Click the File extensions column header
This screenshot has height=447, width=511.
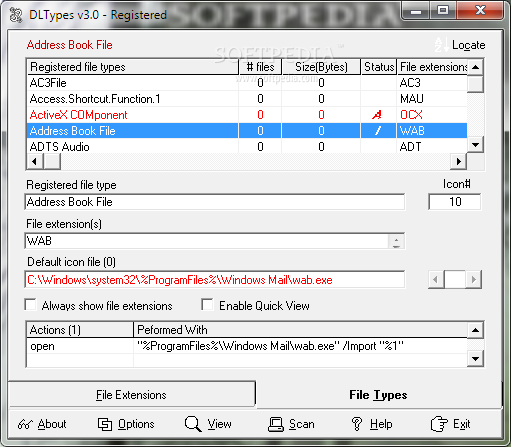point(432,67)
